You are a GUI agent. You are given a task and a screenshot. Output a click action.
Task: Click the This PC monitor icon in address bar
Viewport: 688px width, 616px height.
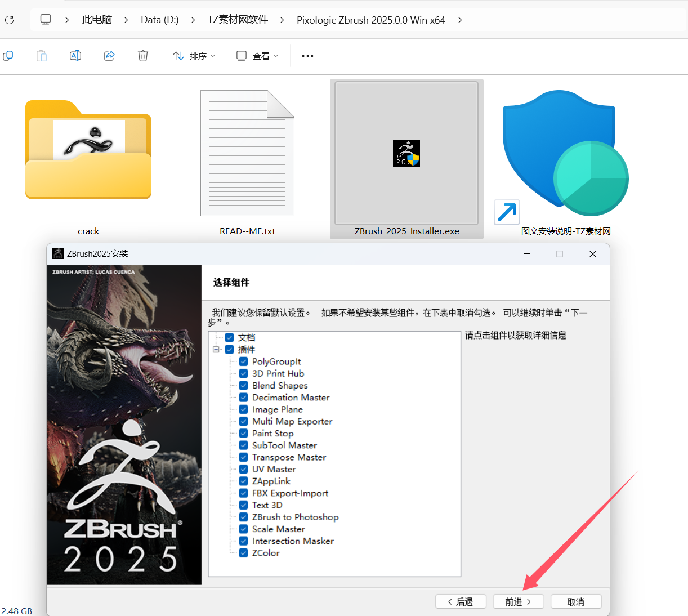point(46,20)
